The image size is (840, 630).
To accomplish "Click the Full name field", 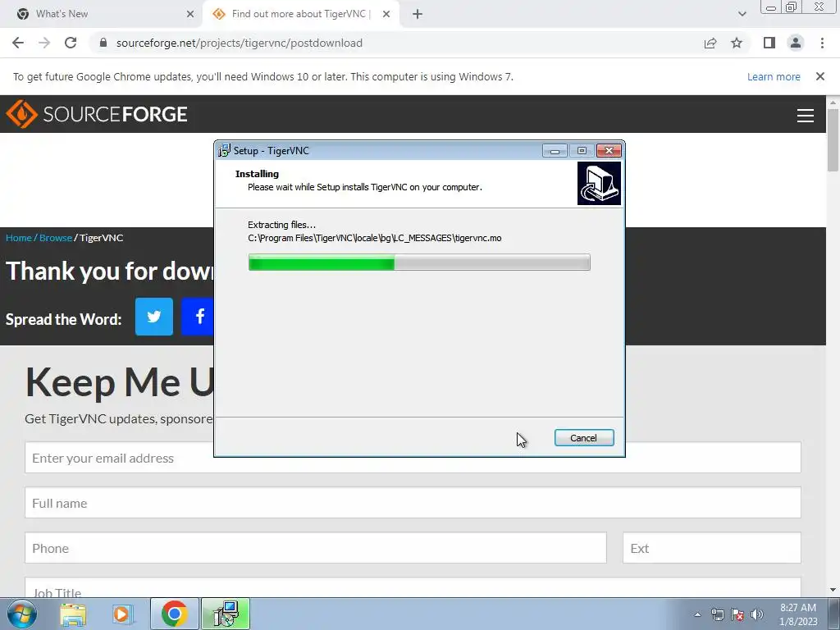I will [413, 503].
